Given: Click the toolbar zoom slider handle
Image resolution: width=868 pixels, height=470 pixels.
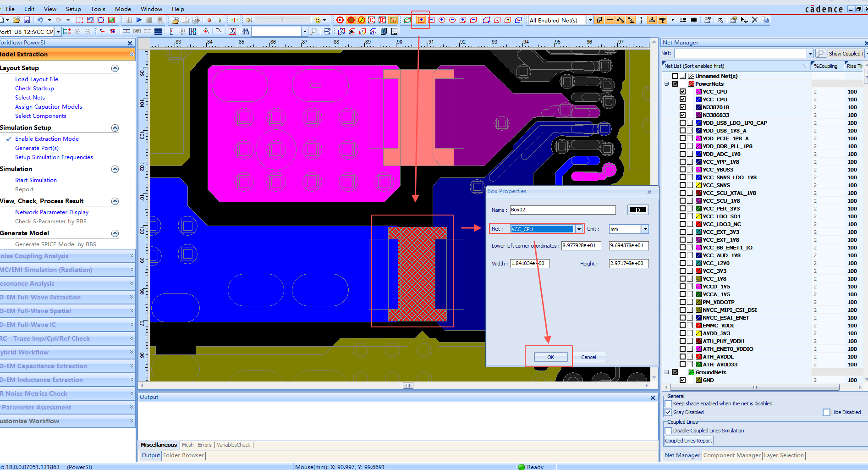Looking at the screenshot, I should click(x=282, y=20).
